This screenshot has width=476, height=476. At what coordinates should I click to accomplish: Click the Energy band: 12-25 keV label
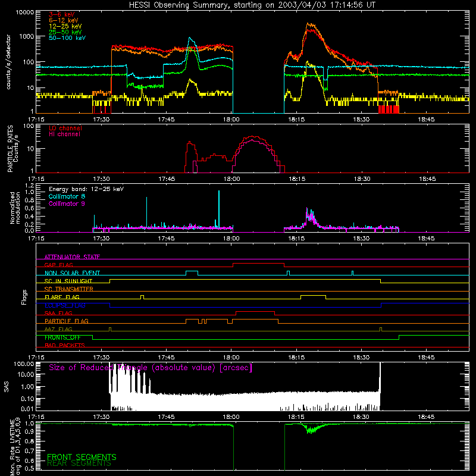click(86, 189)
